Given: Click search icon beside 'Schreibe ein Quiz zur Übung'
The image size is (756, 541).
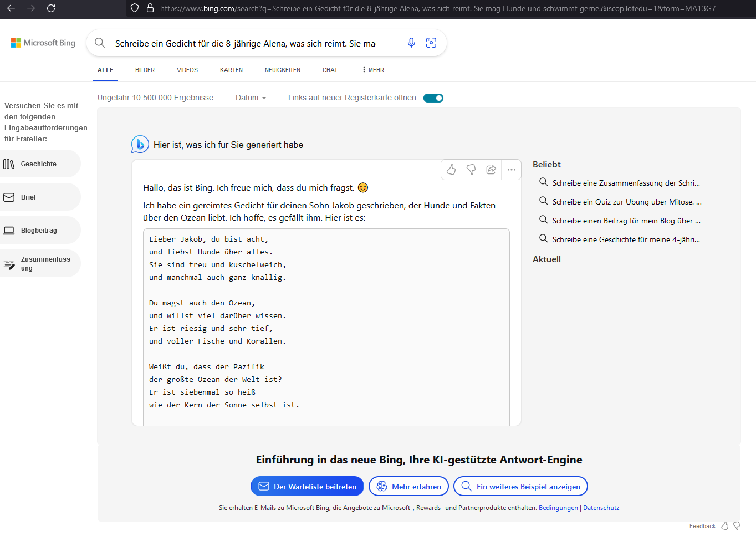Looking at the screenshot, I should [x=544, y=201].
